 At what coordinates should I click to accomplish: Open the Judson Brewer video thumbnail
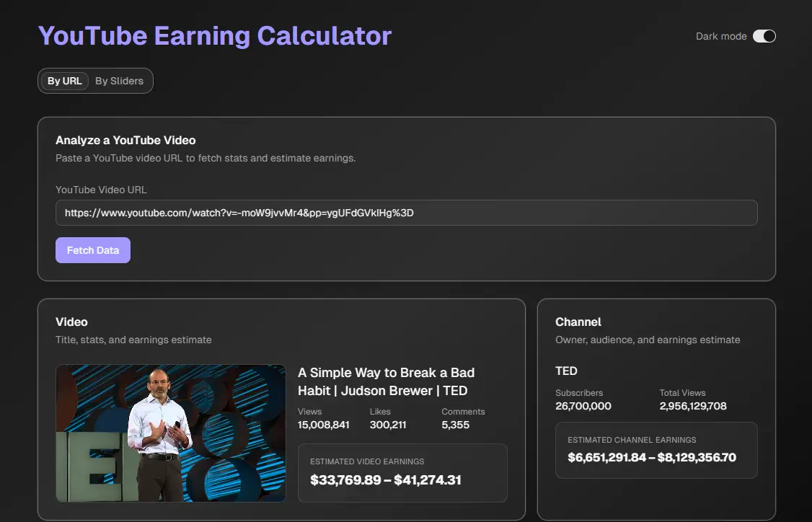click(x=171, y=433)
